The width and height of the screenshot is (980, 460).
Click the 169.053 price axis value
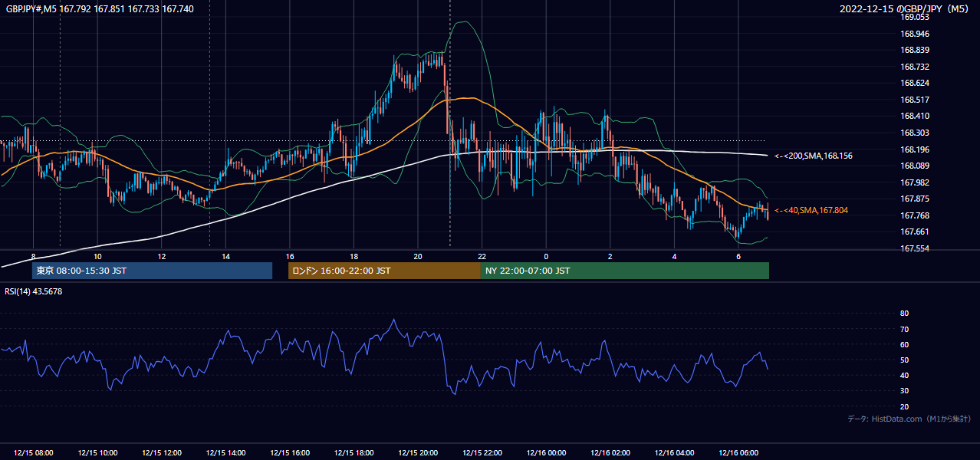915,17
